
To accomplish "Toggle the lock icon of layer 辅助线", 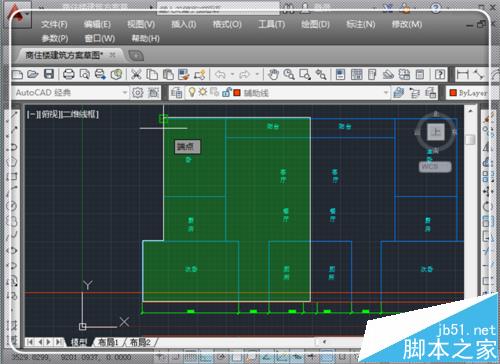I will (226, 92).
